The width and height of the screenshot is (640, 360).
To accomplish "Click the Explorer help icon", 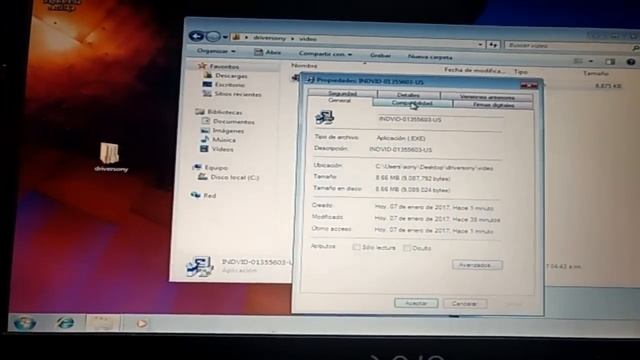I will point(631,62).
